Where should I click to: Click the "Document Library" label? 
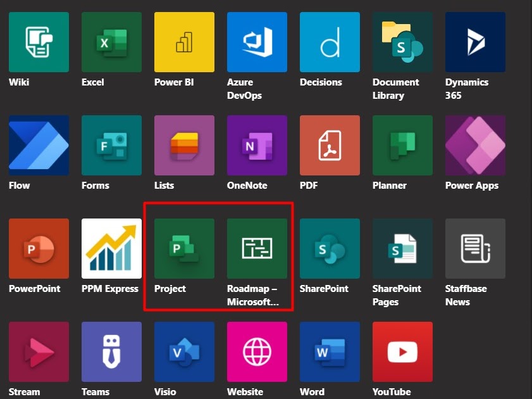tap(395, 89)
